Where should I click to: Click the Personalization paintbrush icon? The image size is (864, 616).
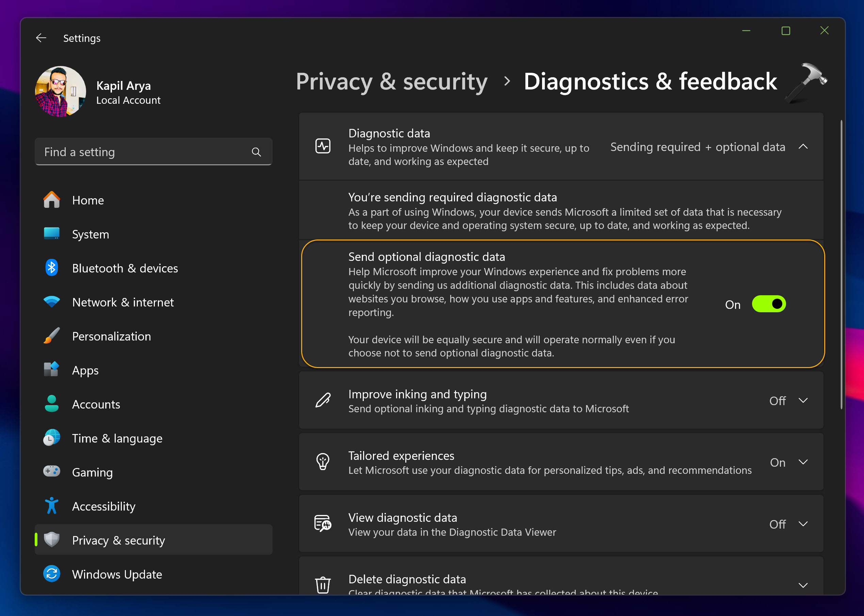[52, 336]
